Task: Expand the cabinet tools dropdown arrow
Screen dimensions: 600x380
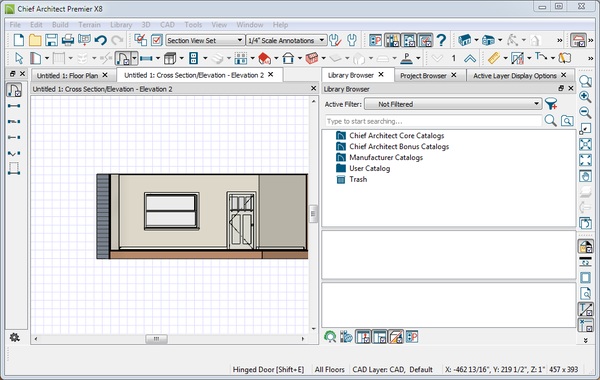Action: pos(181,59)
